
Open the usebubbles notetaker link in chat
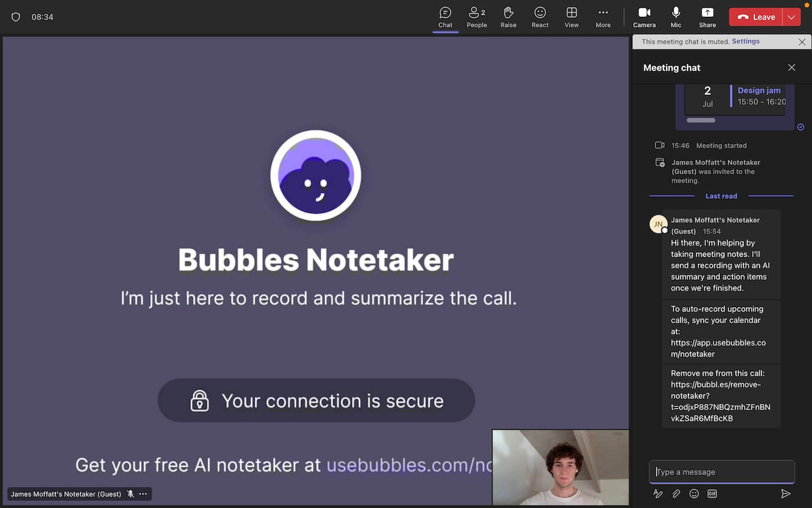point(718,348)
